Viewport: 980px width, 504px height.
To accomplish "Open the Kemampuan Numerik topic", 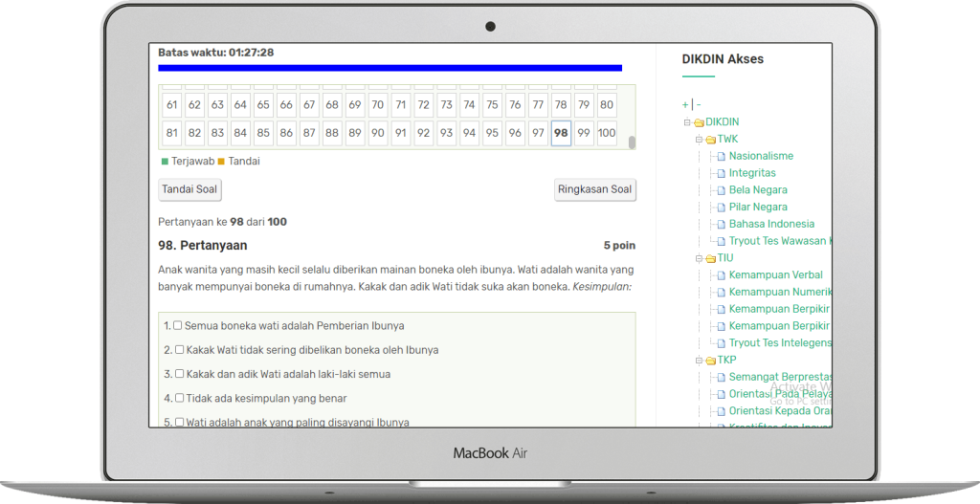I will coord(780,292).
